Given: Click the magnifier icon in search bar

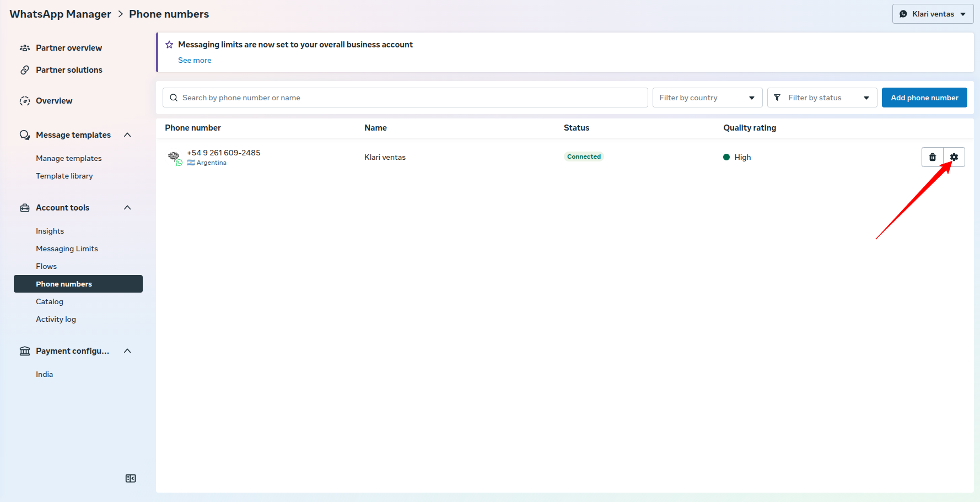Looking at the screenshot, I should coord(174,98).
